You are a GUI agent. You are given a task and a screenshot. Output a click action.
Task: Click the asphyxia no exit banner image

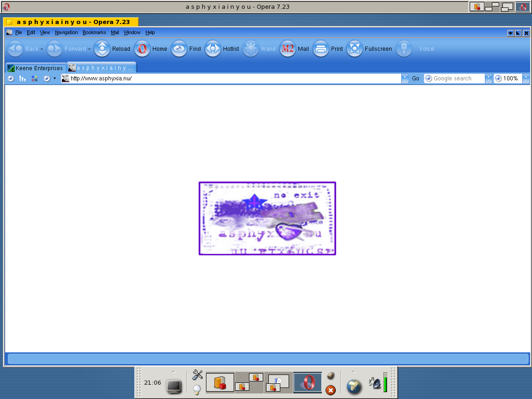(267, 218)
